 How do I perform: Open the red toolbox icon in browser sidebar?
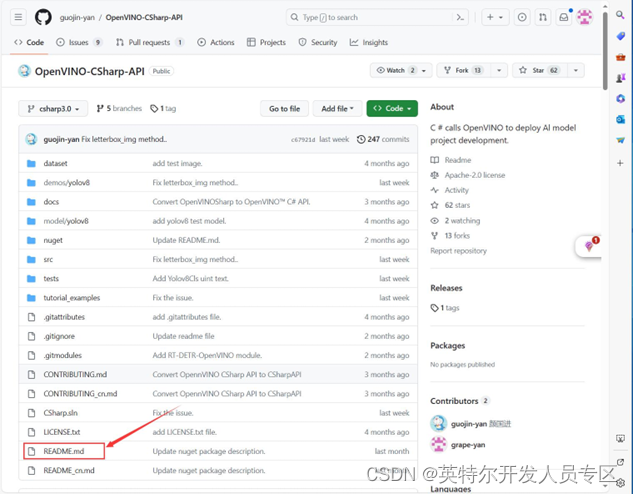point(620,57)
